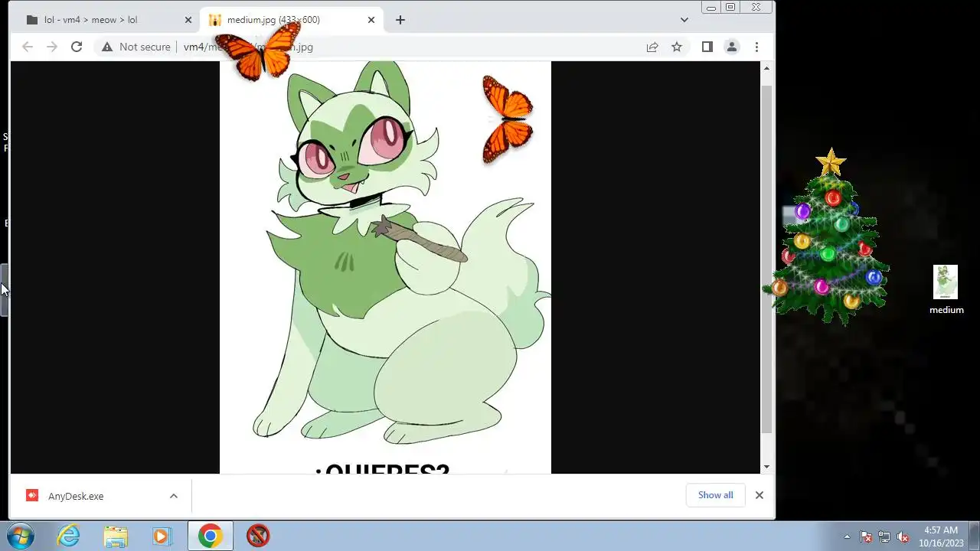The height and width of the screenshot is (551, 980).
Task: Click the volume speaker tray icon
Action: pyautogui.click(x=903, y=536)
